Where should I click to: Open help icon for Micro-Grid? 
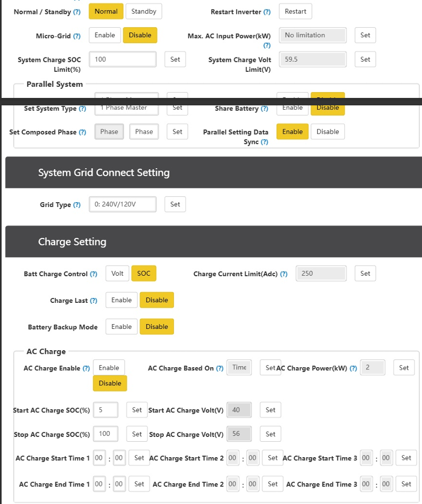coord(77,36)
